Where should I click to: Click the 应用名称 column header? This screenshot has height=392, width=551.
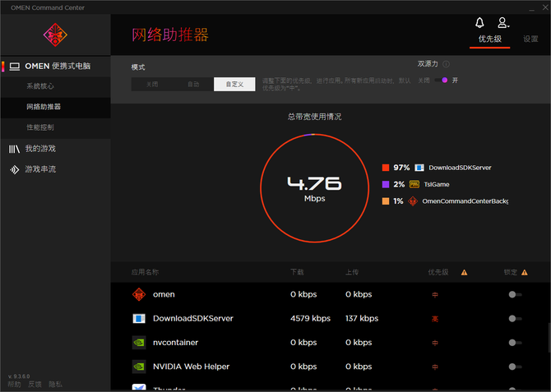pyautogui.click(x=145, y=272)
